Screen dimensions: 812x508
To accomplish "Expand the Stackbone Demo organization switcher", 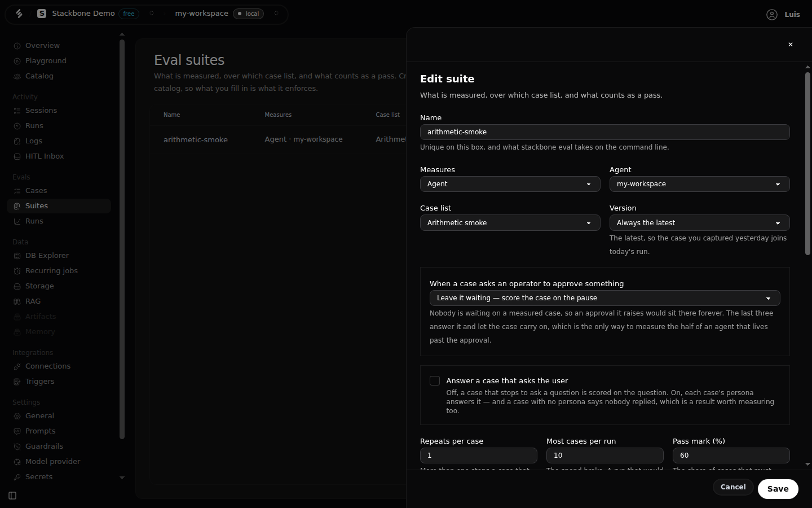I will coord(152,14).
